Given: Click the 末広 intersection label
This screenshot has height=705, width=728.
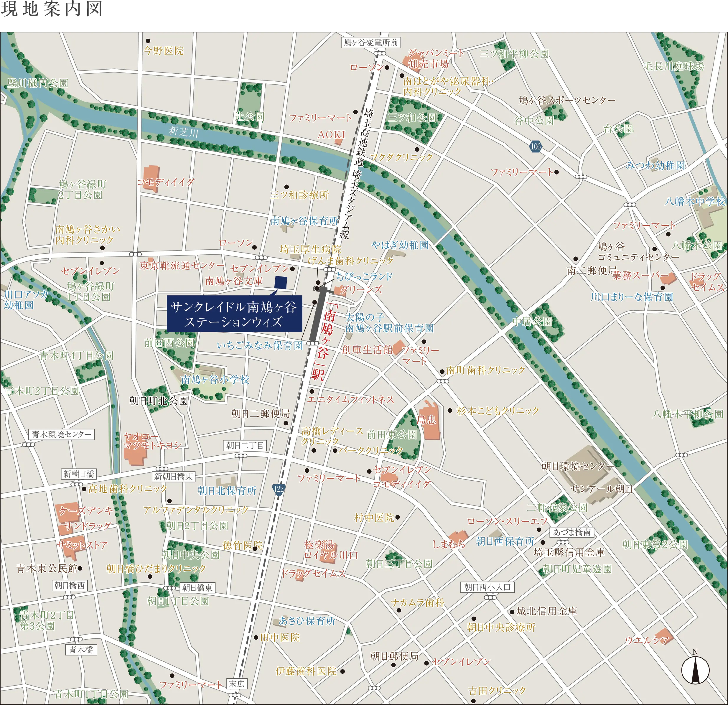Looking at the screenshot, I should pos(237,683).
